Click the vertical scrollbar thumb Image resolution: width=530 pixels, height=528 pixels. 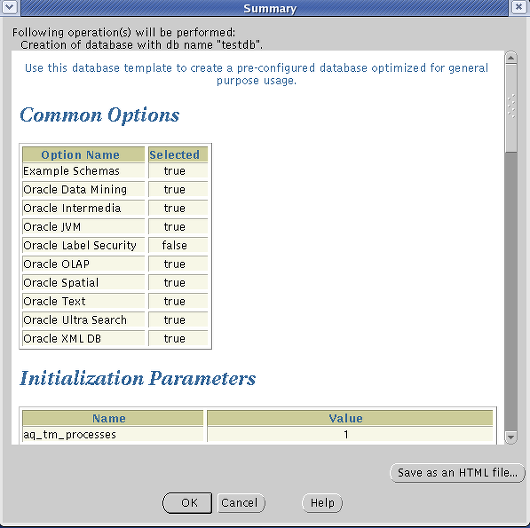511,108
